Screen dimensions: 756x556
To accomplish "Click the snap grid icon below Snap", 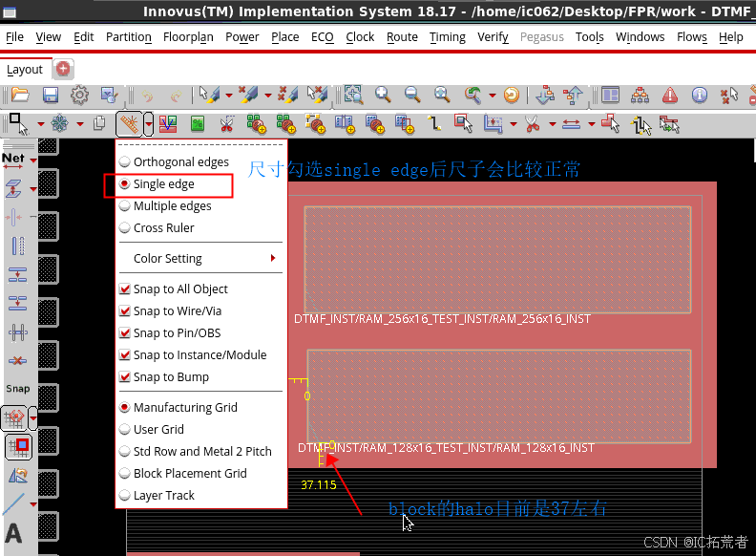I will [14, 418].
